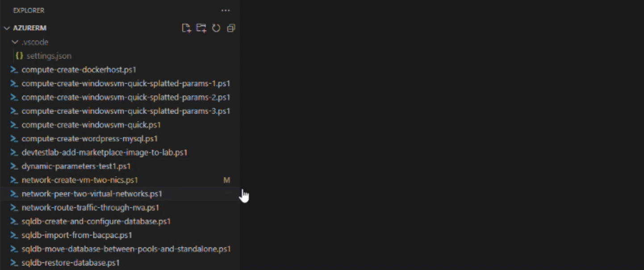Screen dimensions: 644x270
Task: Click the PowerShell icon beside compute-create-dockerhost.ps1
Action: point(14,70)
